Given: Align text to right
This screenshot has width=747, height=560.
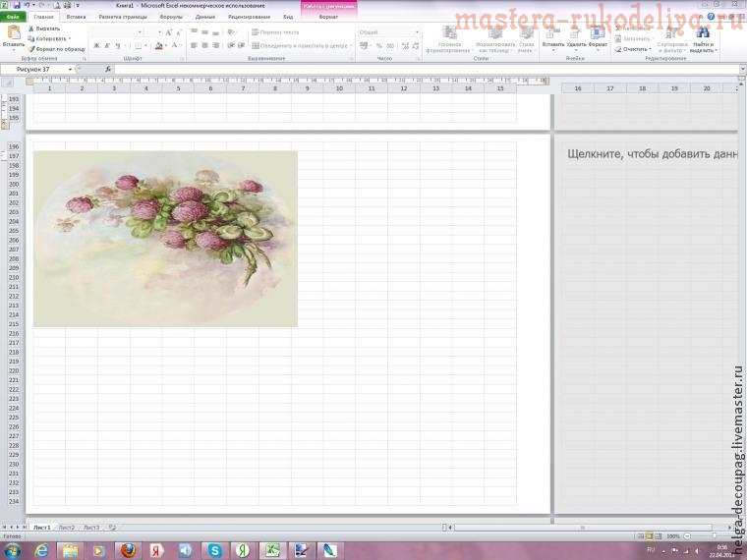Looking at the screenshot, I should 216,45.
